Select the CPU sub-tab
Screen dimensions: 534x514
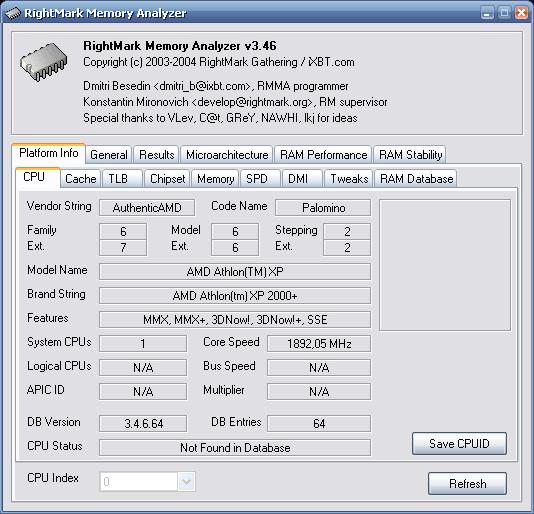click(37, 177)
